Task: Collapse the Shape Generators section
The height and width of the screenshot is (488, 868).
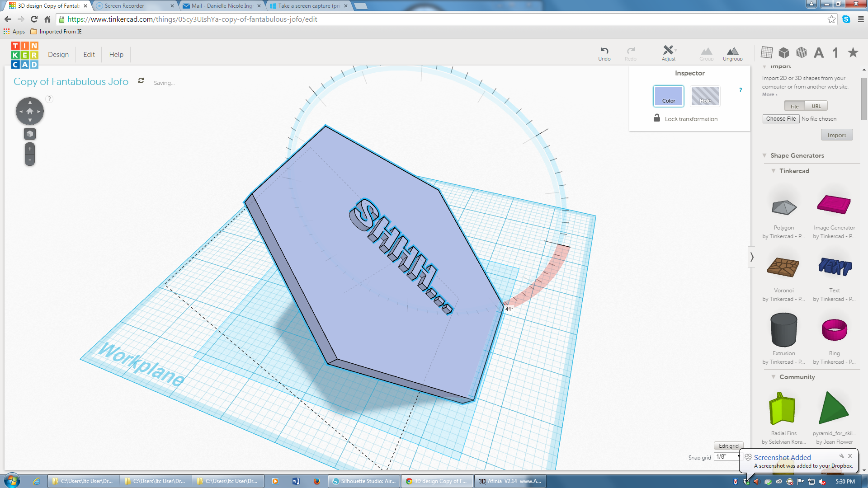Action: 764,155
